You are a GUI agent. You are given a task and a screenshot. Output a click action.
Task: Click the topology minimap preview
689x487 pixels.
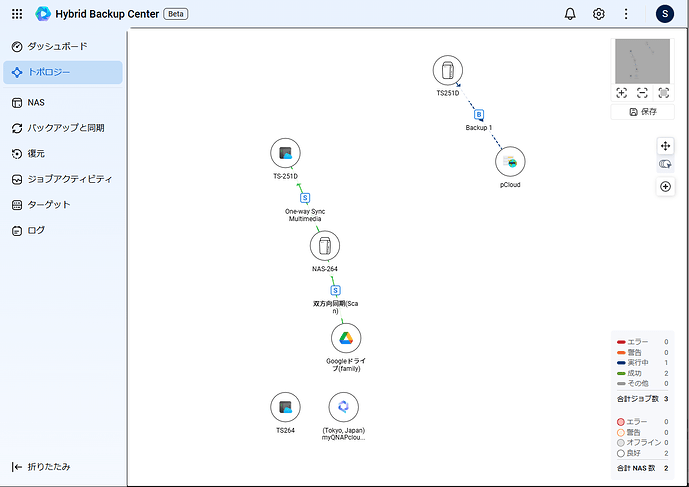click(x=642, y=60)
